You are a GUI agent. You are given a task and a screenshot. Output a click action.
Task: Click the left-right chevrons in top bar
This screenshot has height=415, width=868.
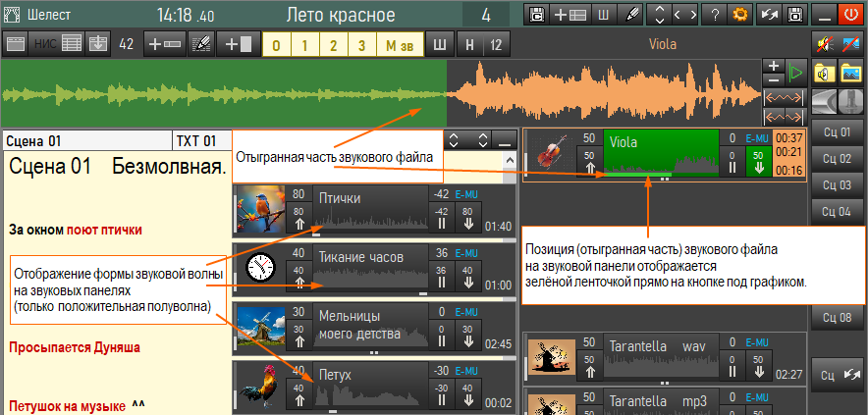685,15
